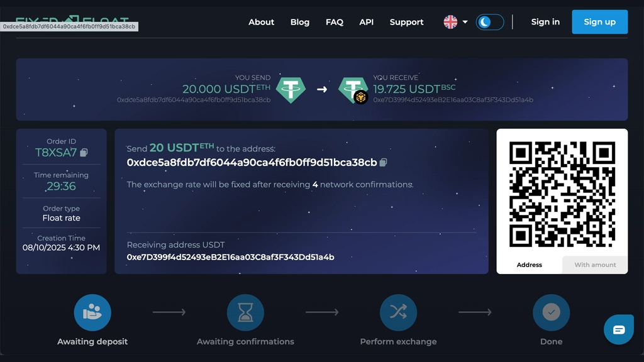Viewport: 644px width, 362px height.
Task: Click the Awaiting deposit step icon
Action: 92,312
